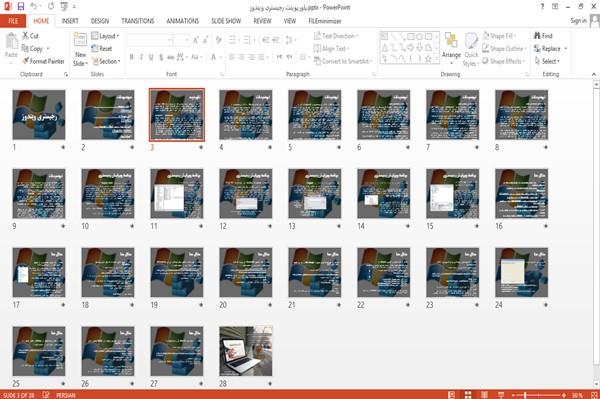600x399 pixels.
Task: Open Quick Styles gallery
Action: [470, 50]
